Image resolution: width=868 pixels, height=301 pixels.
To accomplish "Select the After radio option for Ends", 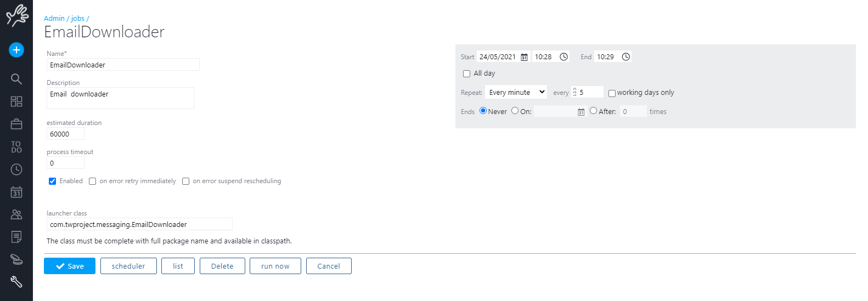I will click(x=593, y=111).
